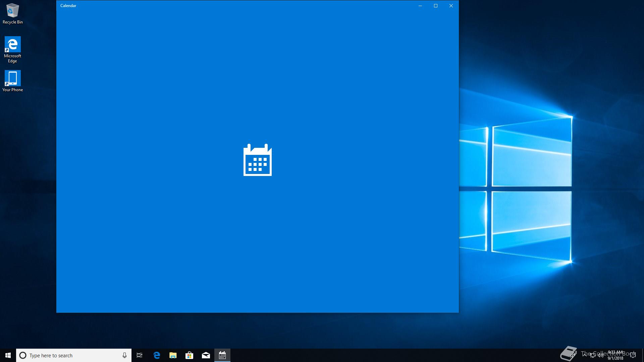Click the Calendar window title text
Image resolution: width=644 pixels, height=362 pixels.
pyautogui.click(x=68, y=6)
